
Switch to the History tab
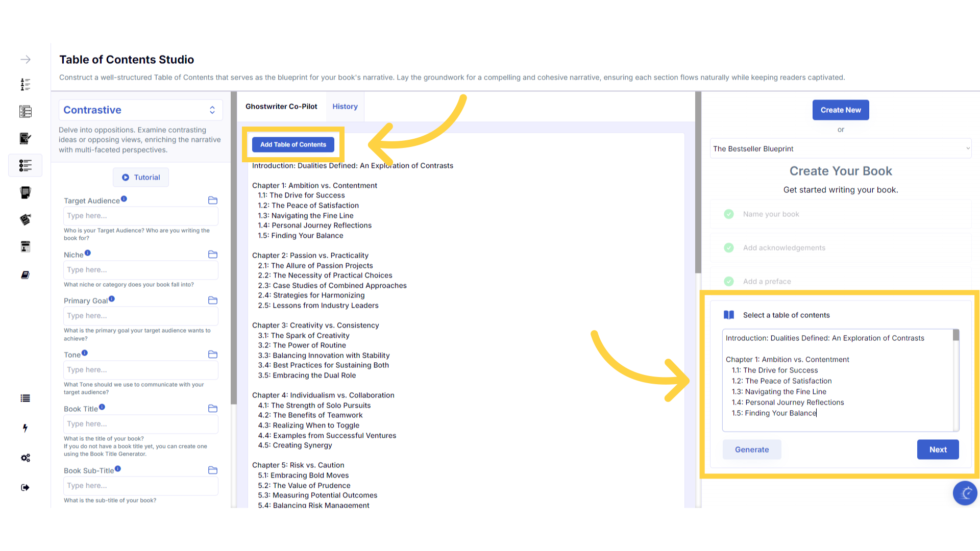coord(345,107)
